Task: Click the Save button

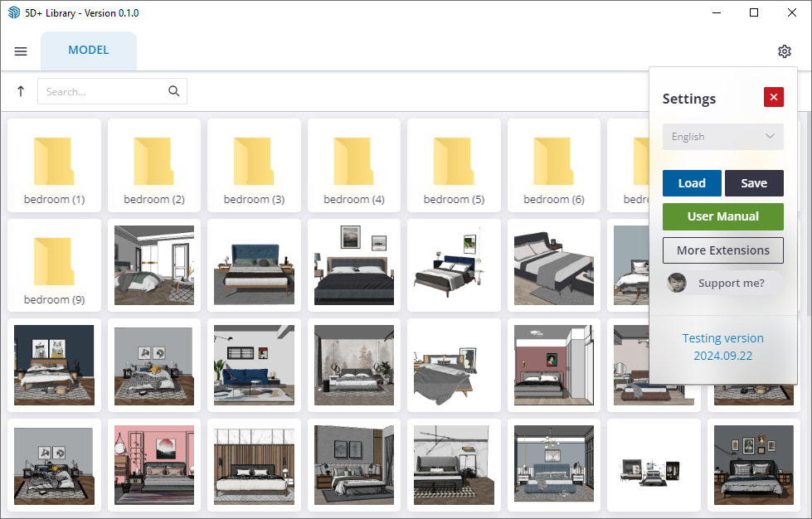Action: [754, 183]
